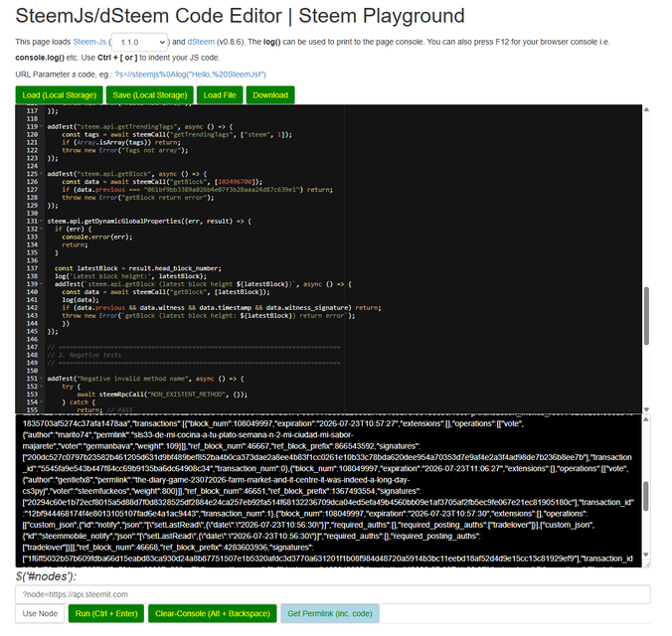The width and height of the screenshot is (672, 636).
Task: Focus the node URL input field
Action: point(333,594)
